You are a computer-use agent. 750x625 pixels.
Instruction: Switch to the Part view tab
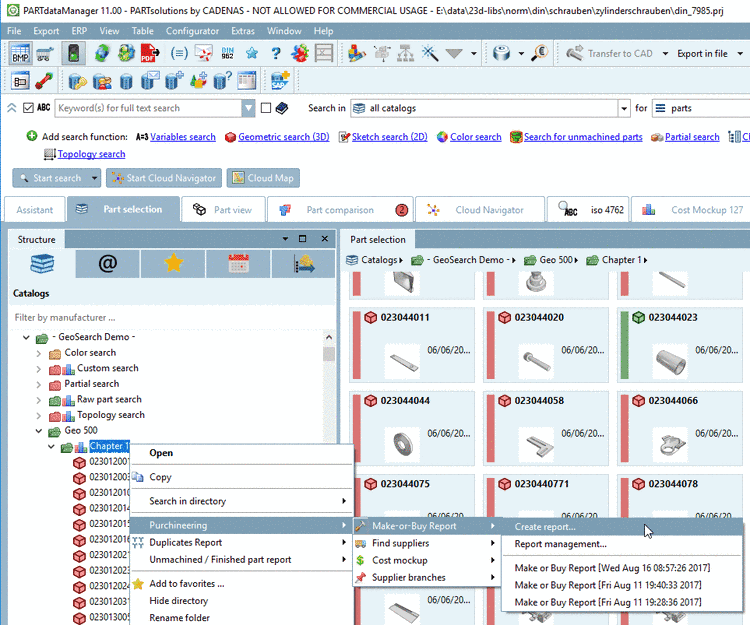point(223,209)
